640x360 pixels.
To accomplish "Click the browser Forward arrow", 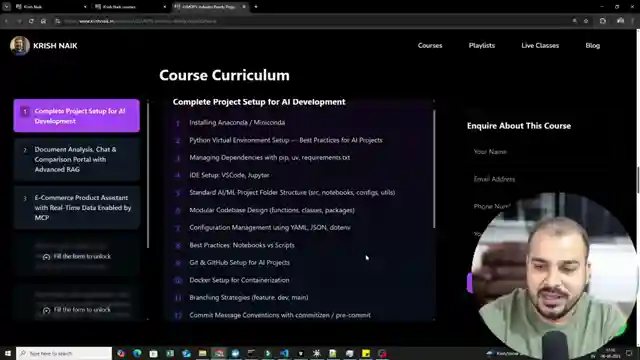I will 19,21.
